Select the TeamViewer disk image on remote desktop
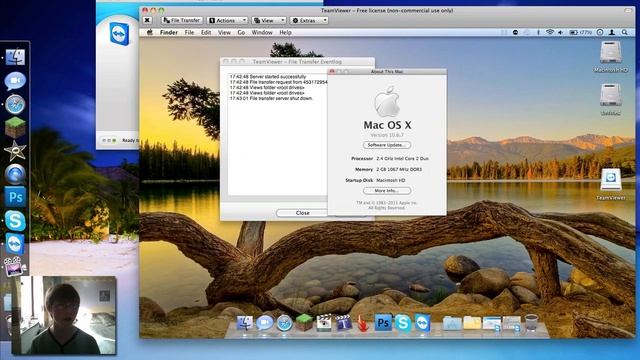640x360 pixels. click(x=611, y=180)
